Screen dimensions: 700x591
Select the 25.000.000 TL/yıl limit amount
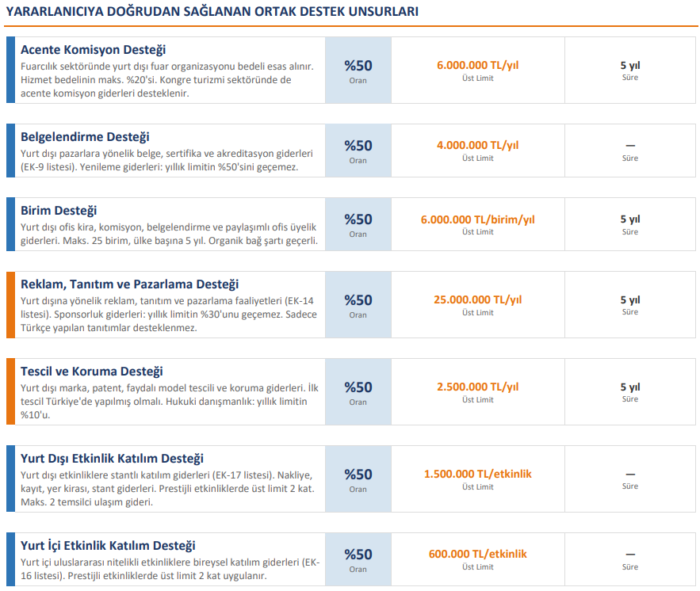click(477, 300)
